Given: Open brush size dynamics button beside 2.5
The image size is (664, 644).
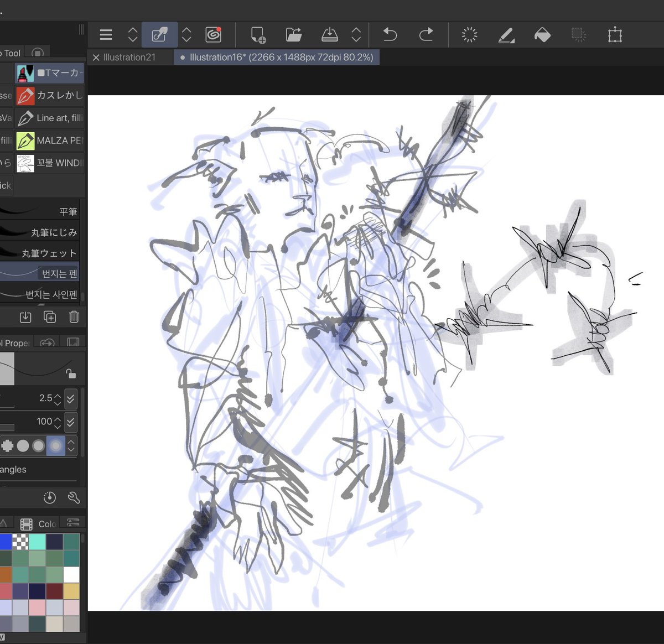Looking at the screenshot, I should 71,398.
